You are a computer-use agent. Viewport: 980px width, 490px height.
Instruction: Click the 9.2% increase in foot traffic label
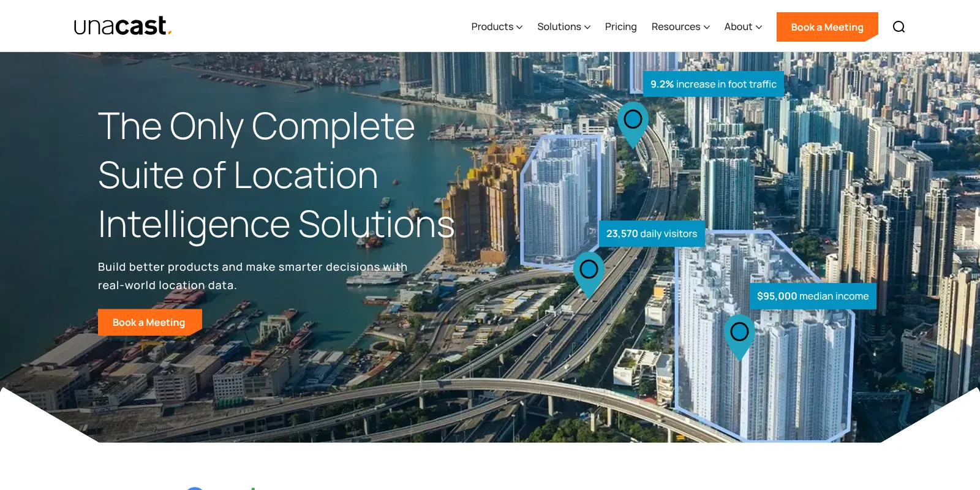coord(714,84)
